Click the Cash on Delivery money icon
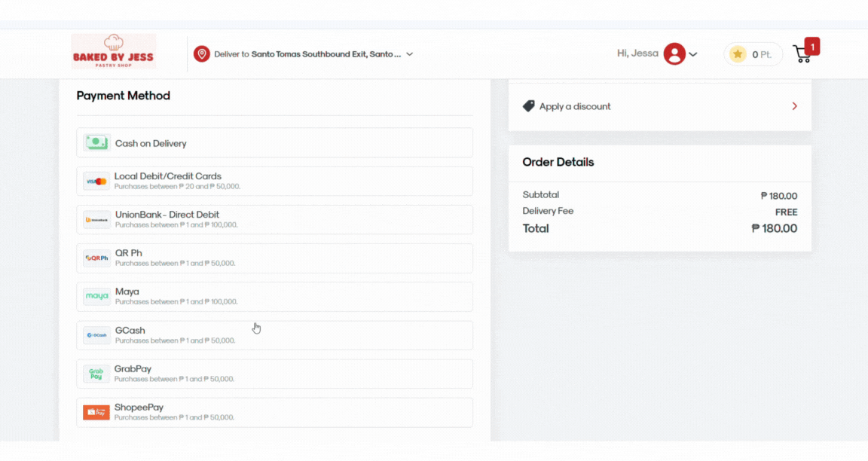 pyautogui.click(x=96, y=143)
